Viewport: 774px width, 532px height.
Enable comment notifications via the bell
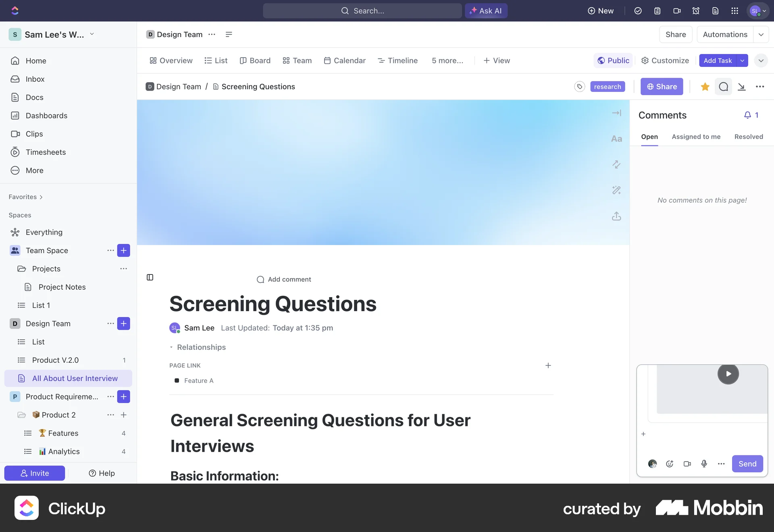749,115
